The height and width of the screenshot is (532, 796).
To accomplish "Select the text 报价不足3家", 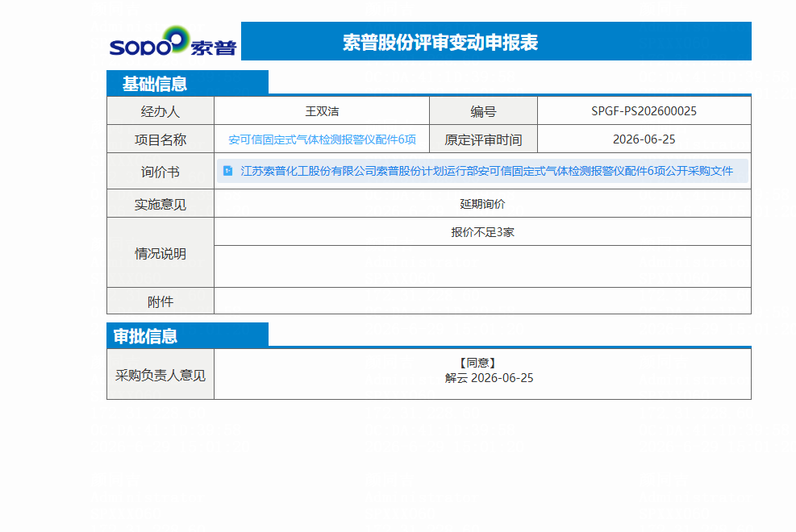I will pyautogui.click(x=482, y=232).
